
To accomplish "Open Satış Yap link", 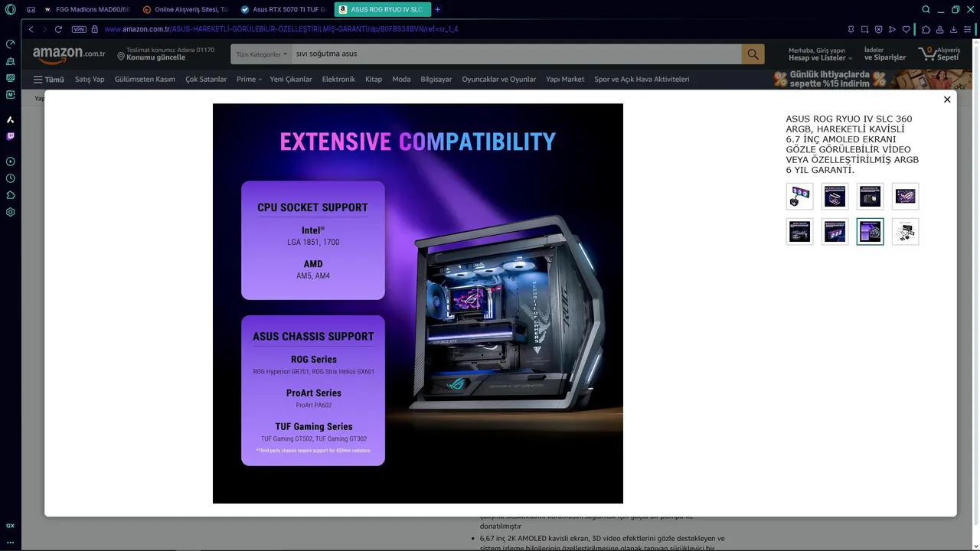I will (90, 79).
